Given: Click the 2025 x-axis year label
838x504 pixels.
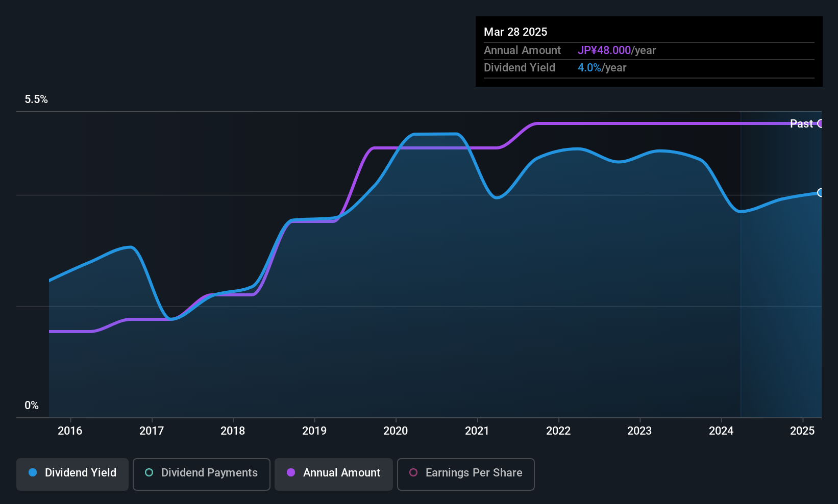Looking at the screenshot, I should (802, 431).
